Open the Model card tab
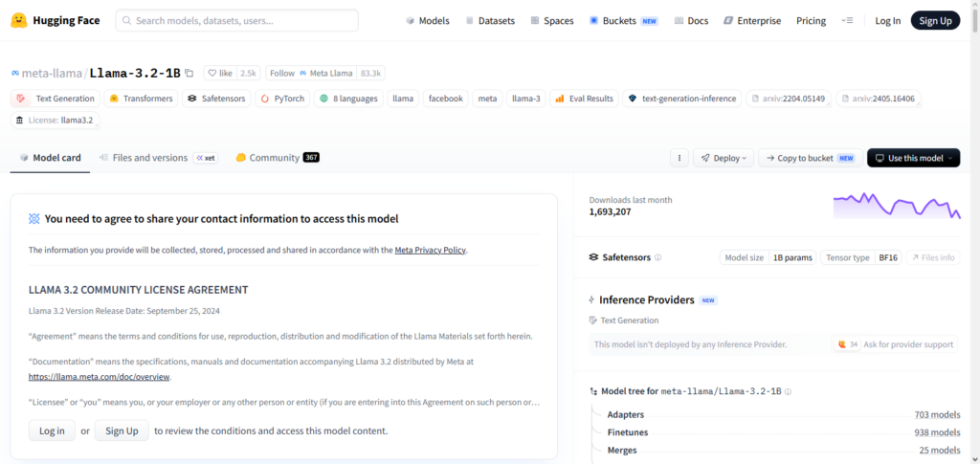The height and width of the screenshot is (464, 980). [x=50, y=158]
